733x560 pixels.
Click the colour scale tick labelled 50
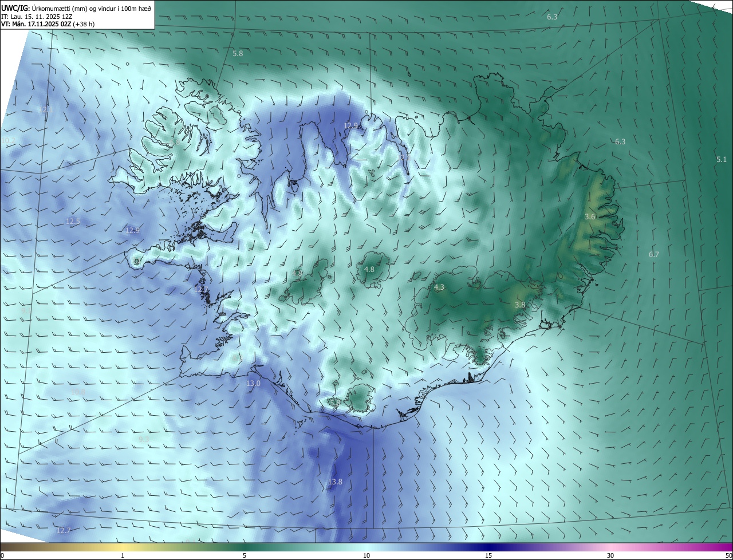click(728, 555)
